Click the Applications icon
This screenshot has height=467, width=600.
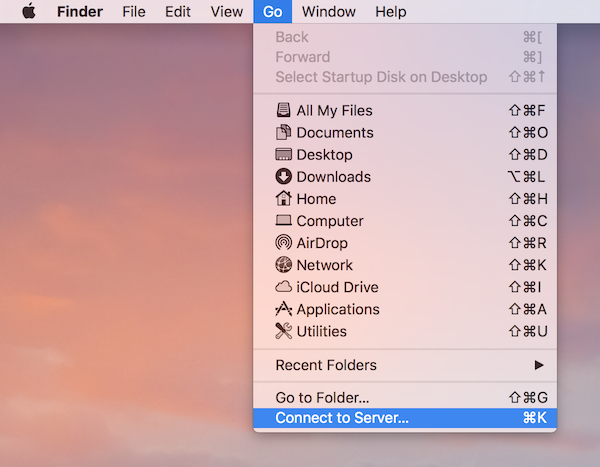pyautogui.click(x=283, y=309)
